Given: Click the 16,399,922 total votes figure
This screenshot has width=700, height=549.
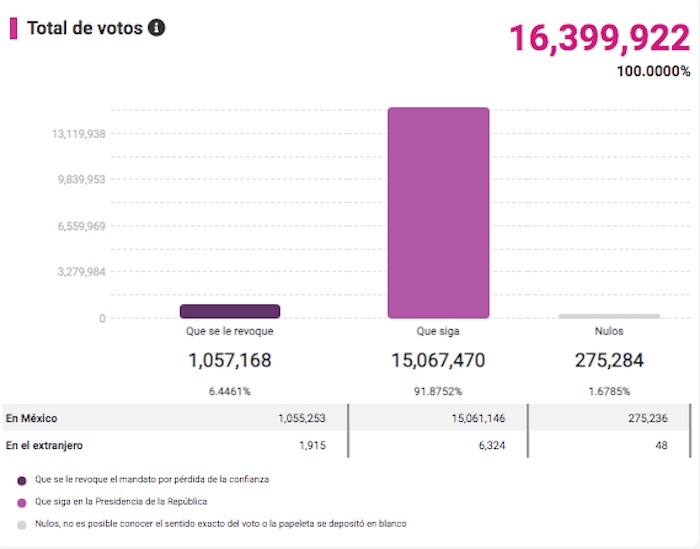Looking at the screenshot, I should pos(599,38).
